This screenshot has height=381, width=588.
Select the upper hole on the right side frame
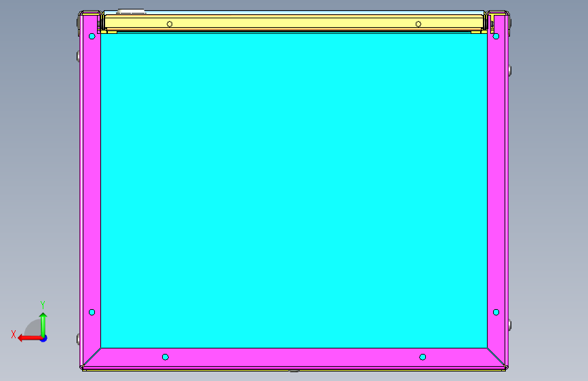(x=496, y=37)
